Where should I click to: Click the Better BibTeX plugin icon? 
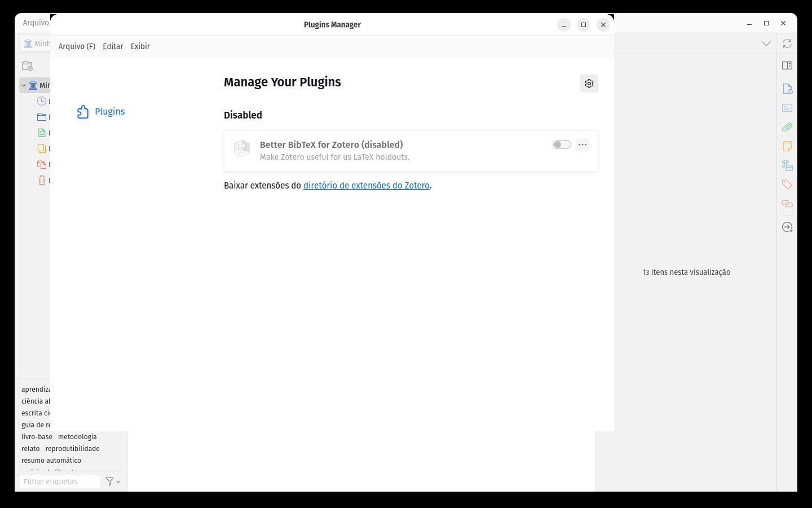coord(242,148)
